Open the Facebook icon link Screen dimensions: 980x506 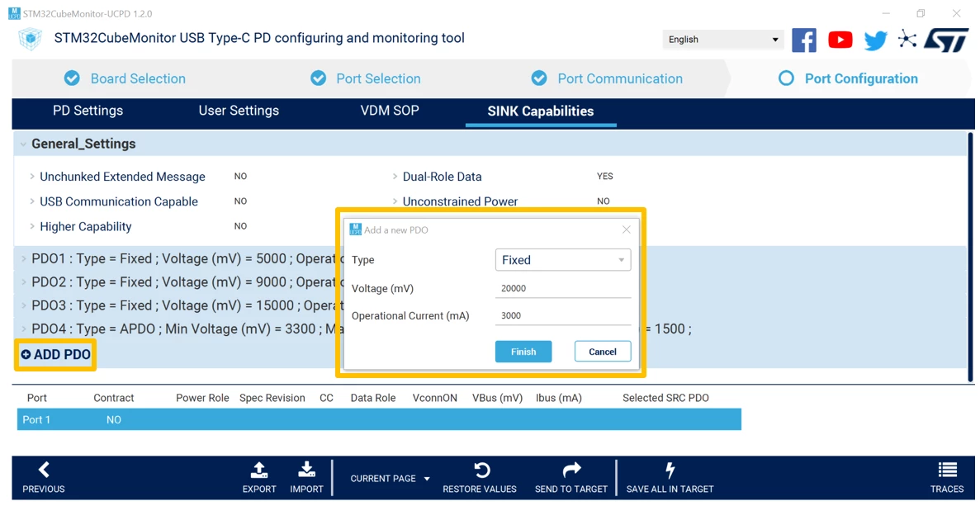[x=804, y=40]
